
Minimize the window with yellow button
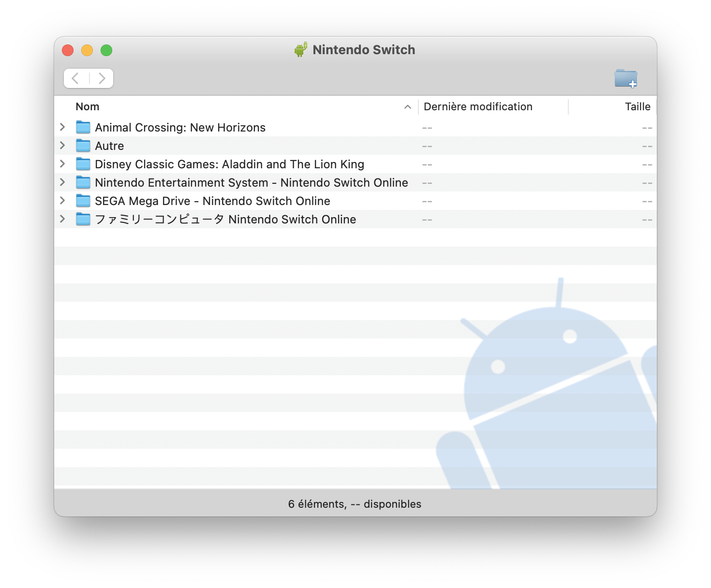pyautogui.click(x=87, y=50)
